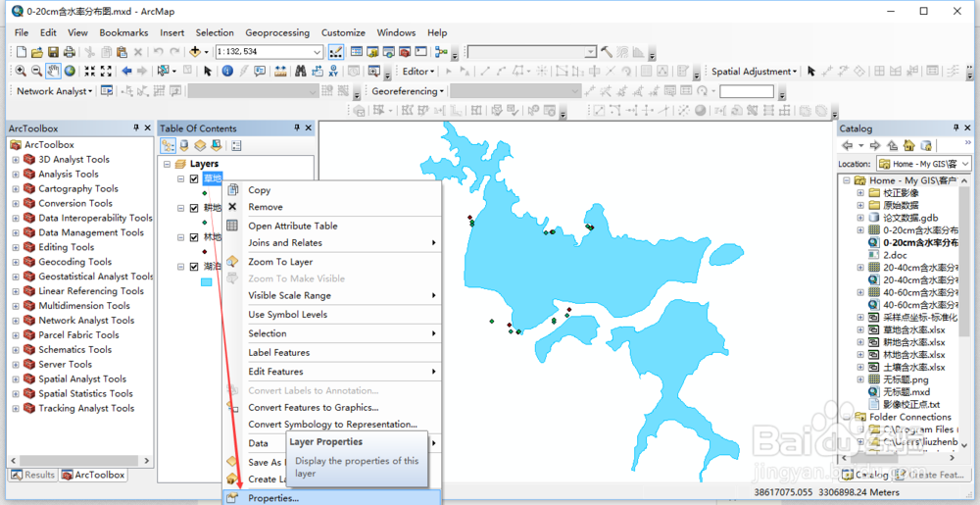Toggle visibility of 耕地 layer checkbox
The width and height of the screenshot is (980, 505).
pyautogui.click(x=194, y=208)
